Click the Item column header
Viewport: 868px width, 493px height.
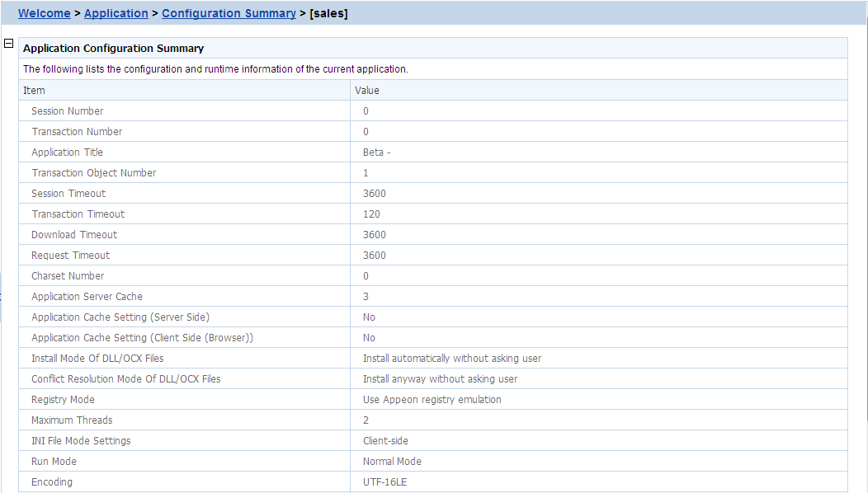pos(34,90)
